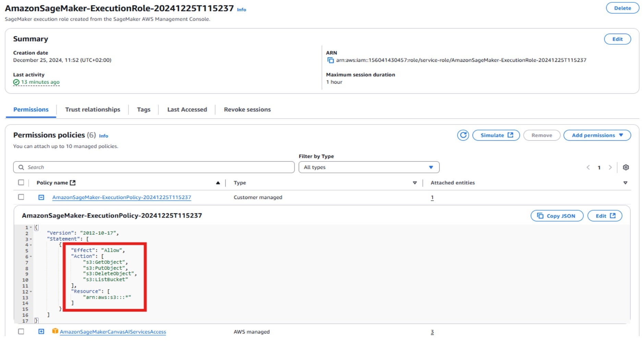644x341 pixels.
Task: Check the AmazonSageMakerCanvasAIServicesAccess row checkbox
Action: click(21, 331)
